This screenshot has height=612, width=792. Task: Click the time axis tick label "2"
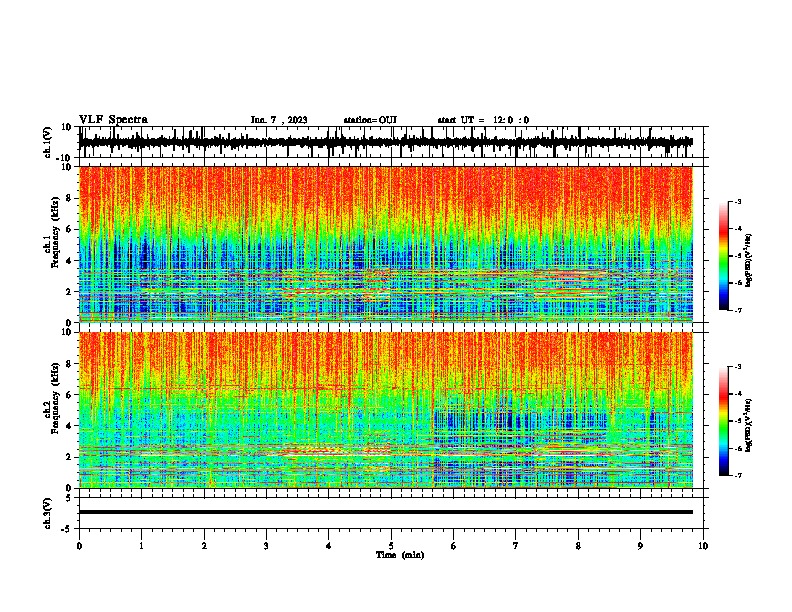tap(204, 546)
